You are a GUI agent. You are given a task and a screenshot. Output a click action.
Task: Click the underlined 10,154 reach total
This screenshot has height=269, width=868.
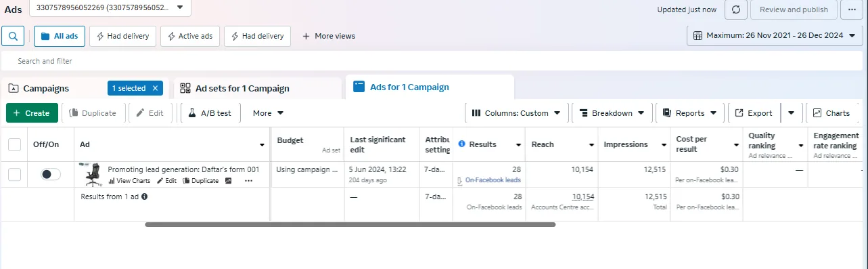click(583, 196)
